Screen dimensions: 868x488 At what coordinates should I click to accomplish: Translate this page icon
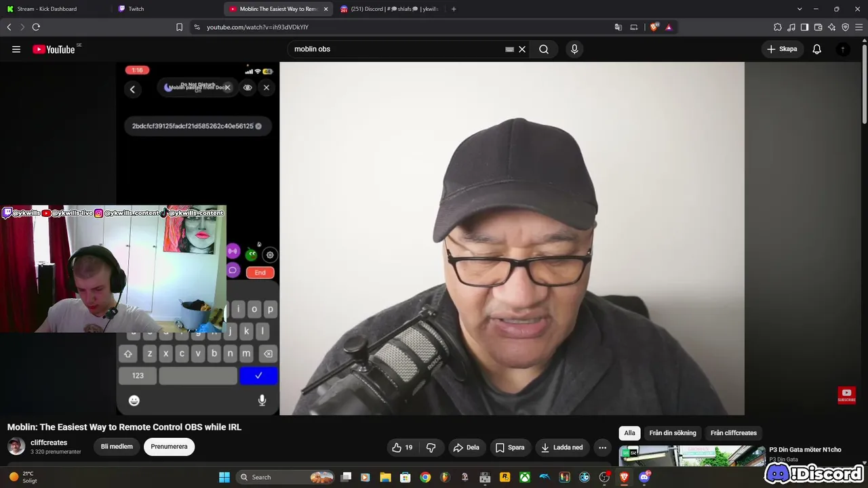point(618,27)
